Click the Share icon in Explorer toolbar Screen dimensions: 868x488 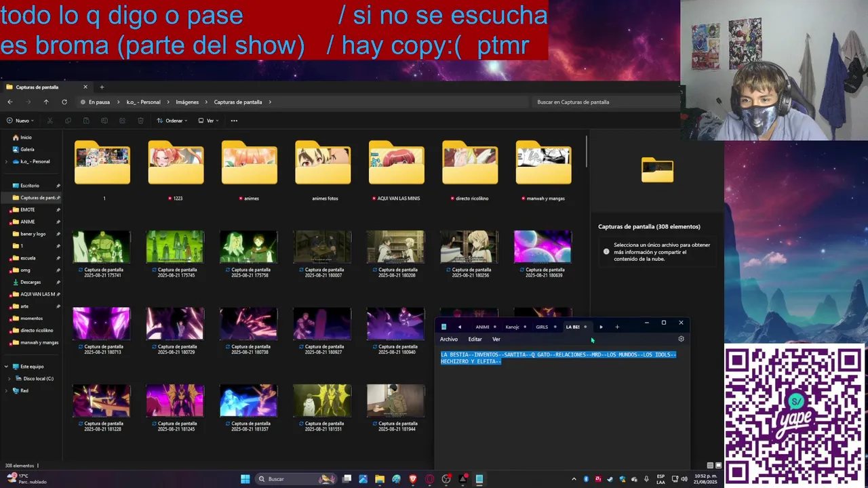click(x=122, y=121)
